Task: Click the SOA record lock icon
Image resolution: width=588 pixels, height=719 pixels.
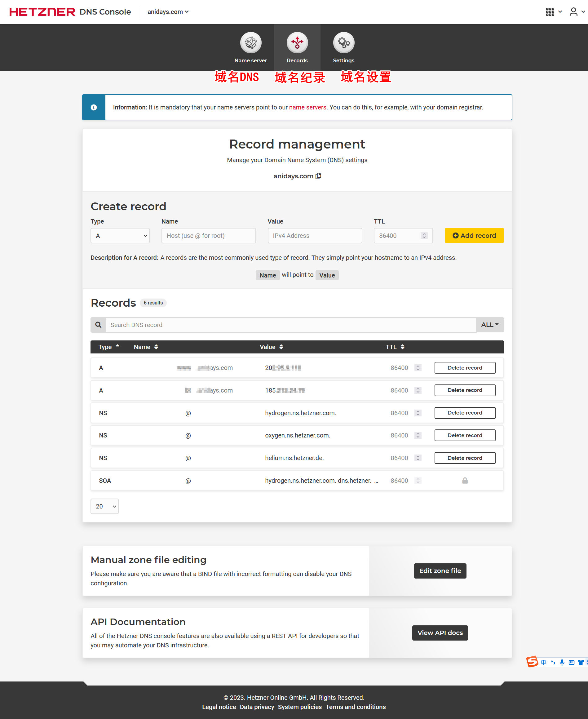Action: pyautogui.click(x=465, y=481)
